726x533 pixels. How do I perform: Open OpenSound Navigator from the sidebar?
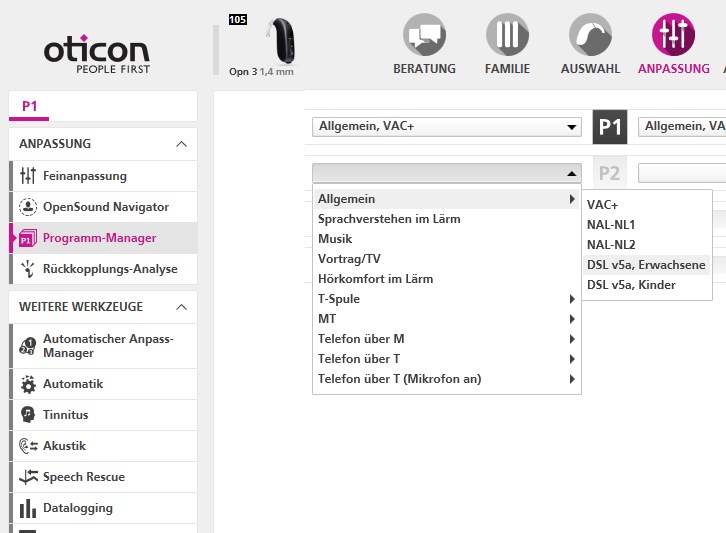coord(104,207)
